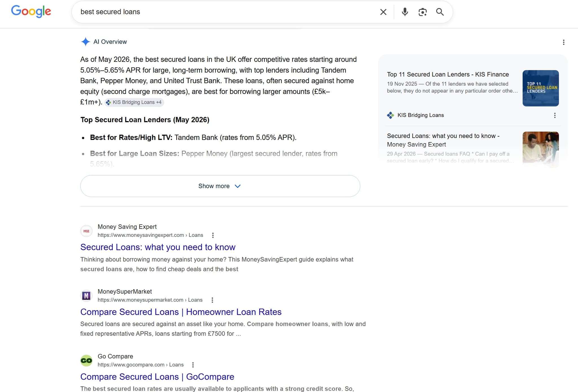Click Best for Rates/High LTV bullet
The image size is (578, 392).
click(x=193, y=137)
